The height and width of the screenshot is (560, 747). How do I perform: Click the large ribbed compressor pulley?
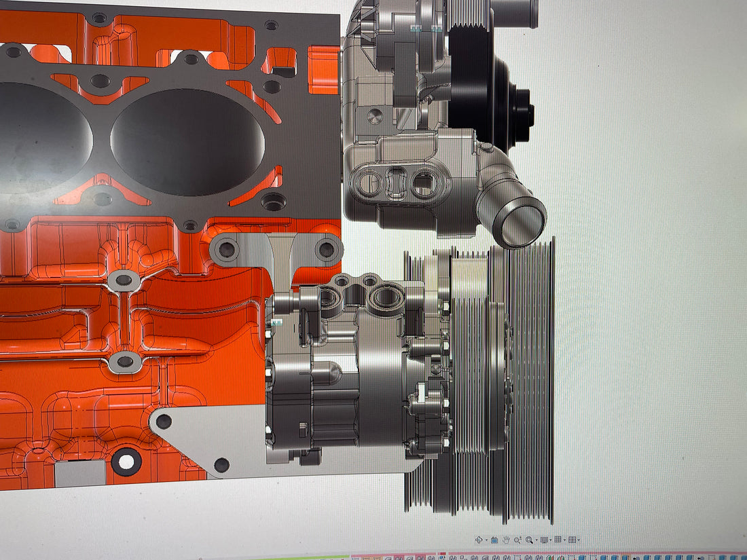pyautogui.click(x=530, y=380)
